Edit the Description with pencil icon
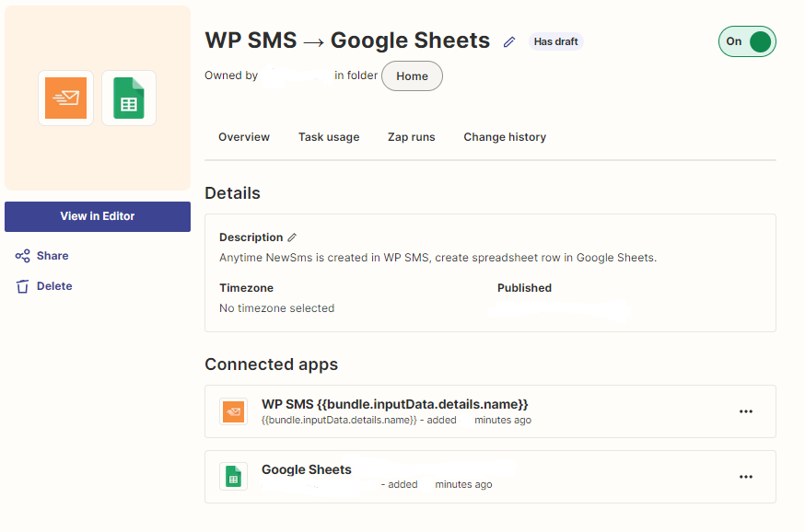This screenshot has width=805, height=532. click(292, 237)
